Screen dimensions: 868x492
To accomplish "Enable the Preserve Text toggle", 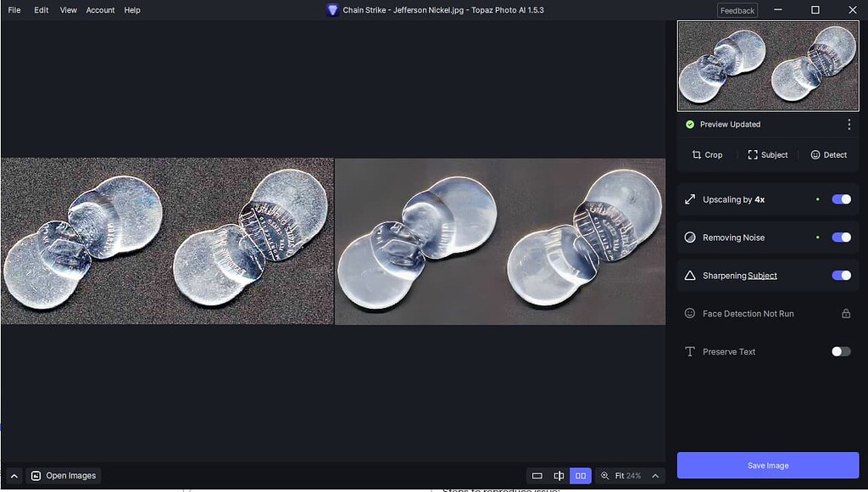I will pyautogui.click(x=840, y=351).
